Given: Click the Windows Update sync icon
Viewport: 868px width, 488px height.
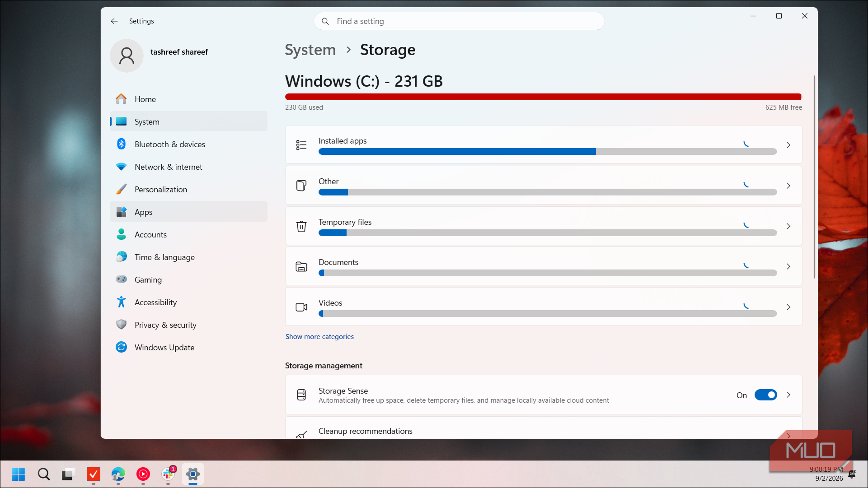Looking at the screenshot, I should (x=121, y=347).
